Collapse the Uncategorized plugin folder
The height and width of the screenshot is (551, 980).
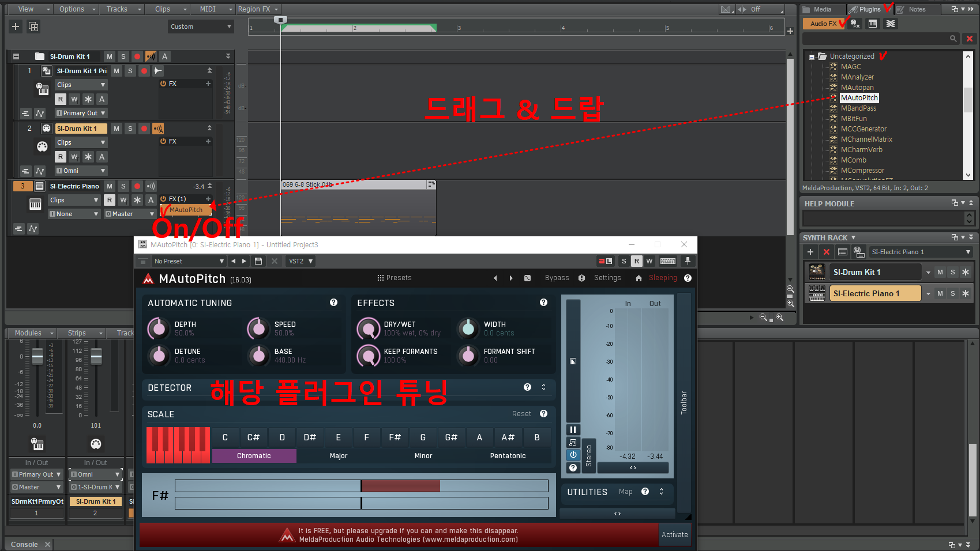pos(812,56)
